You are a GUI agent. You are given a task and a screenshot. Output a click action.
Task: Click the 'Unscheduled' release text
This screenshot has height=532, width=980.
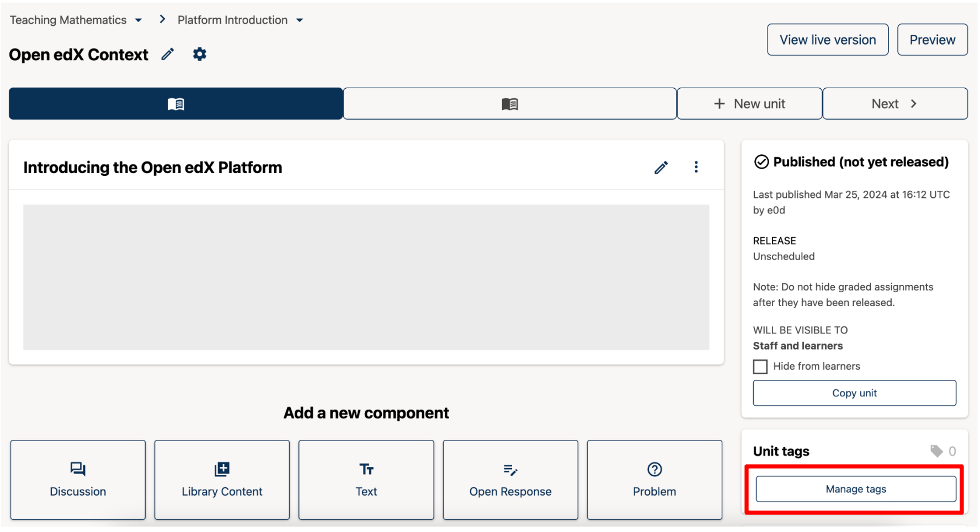pyautogui.click(x=784, y=256)
